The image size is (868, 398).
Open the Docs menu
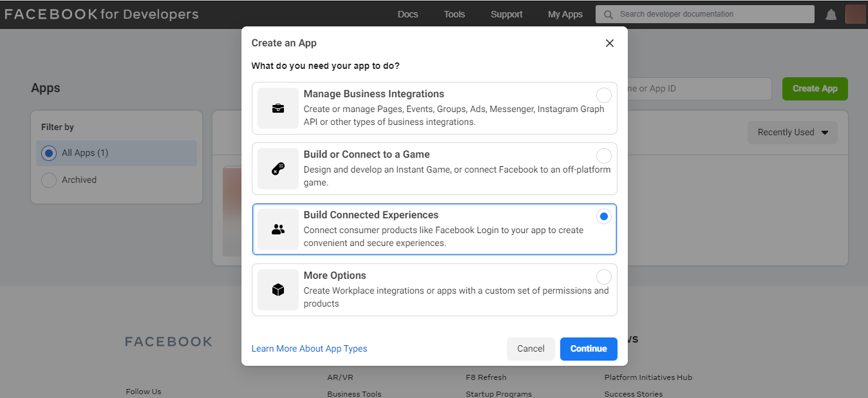coord(408,14)
